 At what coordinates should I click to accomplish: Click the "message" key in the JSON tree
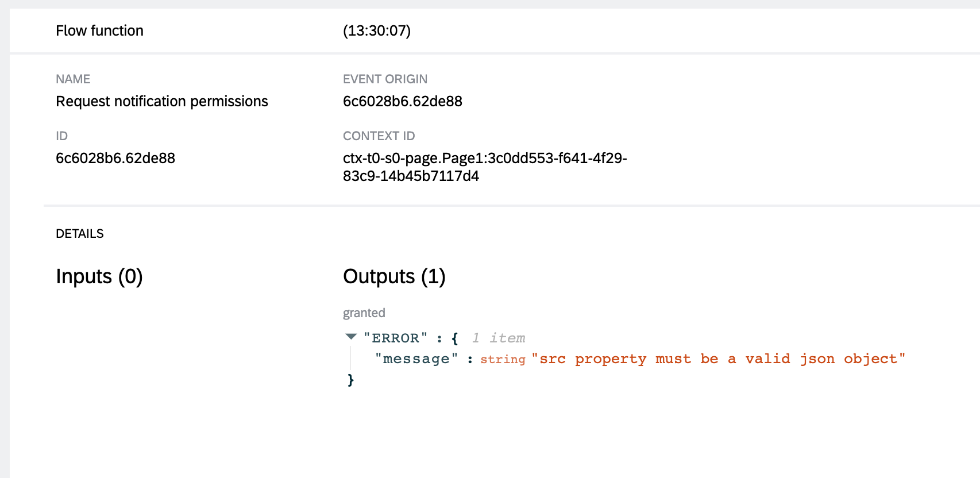tap(416, 359)
